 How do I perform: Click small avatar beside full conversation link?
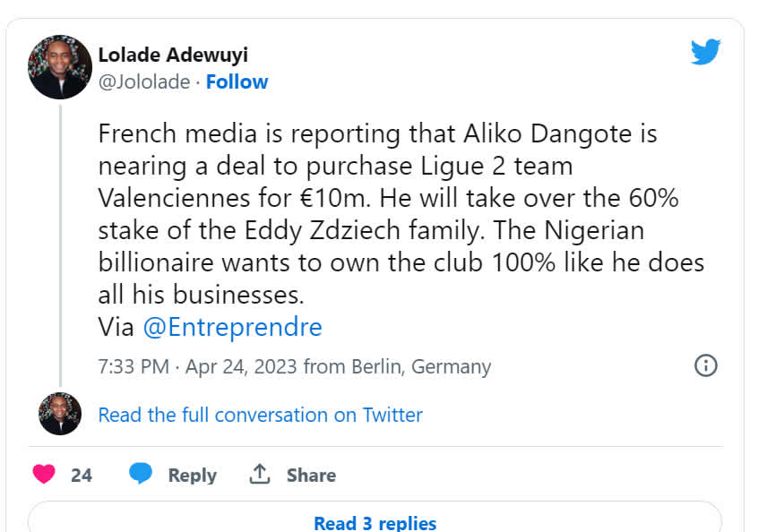(60, 414)
